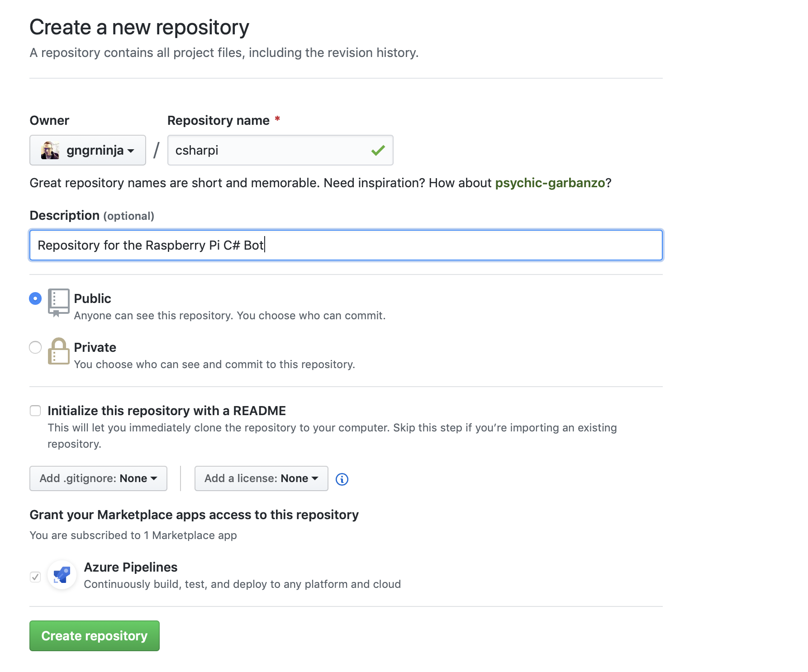Image resolution: width=808 pixels, height=672 pixels.
Task: Click the Private option label text
Action: pos(95,347)
